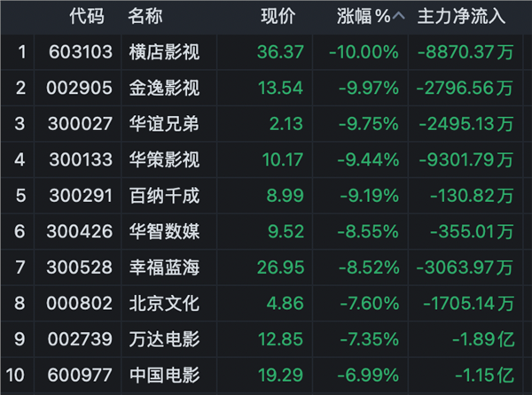Click the 名称 column header
This screenshot has width=532, height=395.
point(145,17)
